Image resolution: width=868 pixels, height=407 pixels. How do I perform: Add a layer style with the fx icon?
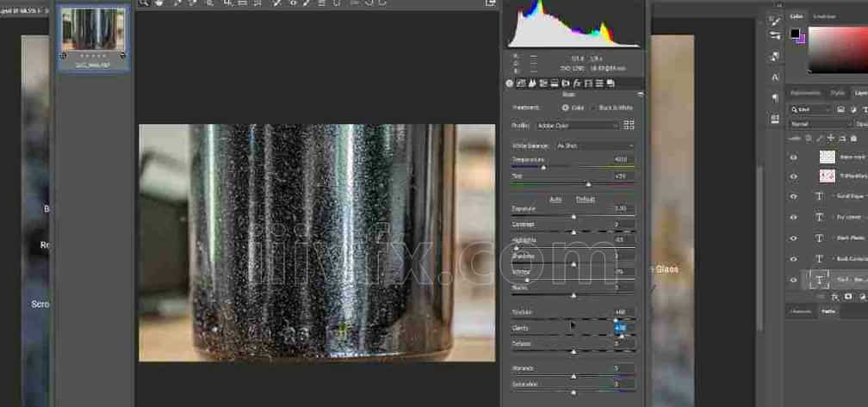click(x=834, y=297)
